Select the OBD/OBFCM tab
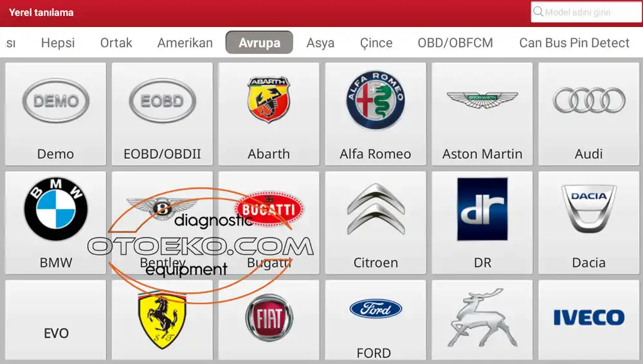Screen dimensions: 643x364 click(455, 42)
